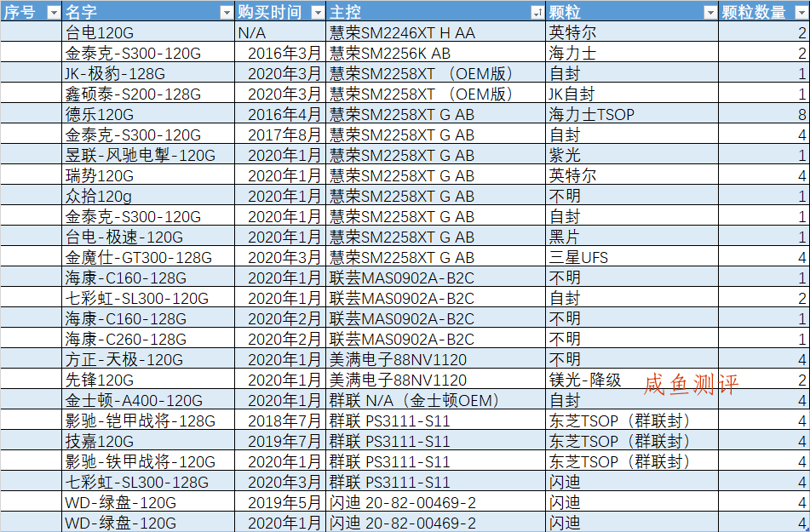This screenshot has width=810, height=532.
Task: Select the 昱联-风驰电掣-120G cell
Action: tap(148, 155)
